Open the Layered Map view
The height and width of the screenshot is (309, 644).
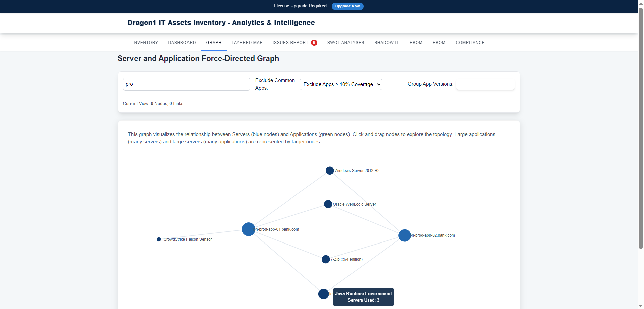coord(247,42)
